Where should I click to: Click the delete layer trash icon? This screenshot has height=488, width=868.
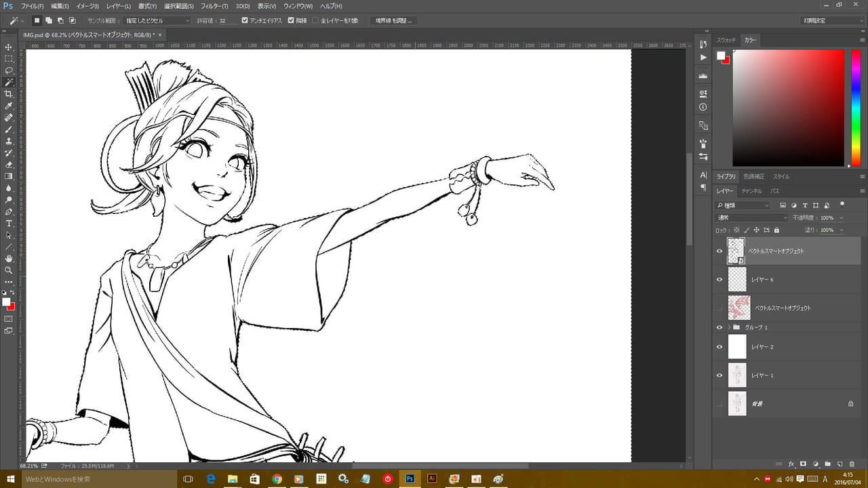click(x=852, y=464)
